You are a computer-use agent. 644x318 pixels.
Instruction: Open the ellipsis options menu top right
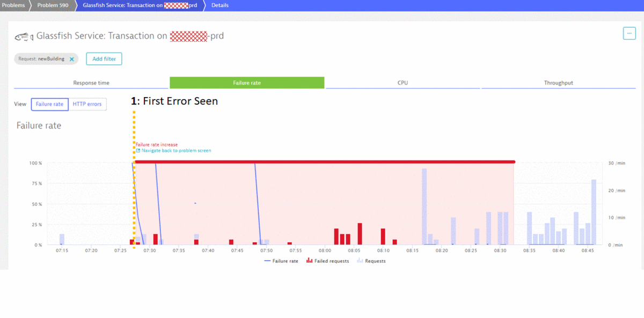[629, 33]
